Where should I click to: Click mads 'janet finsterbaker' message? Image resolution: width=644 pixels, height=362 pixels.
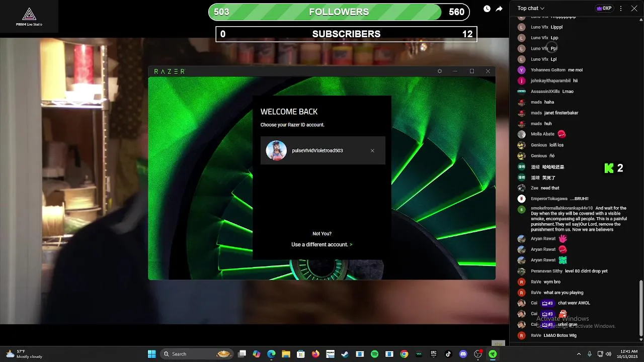click(x=561, y=113)
